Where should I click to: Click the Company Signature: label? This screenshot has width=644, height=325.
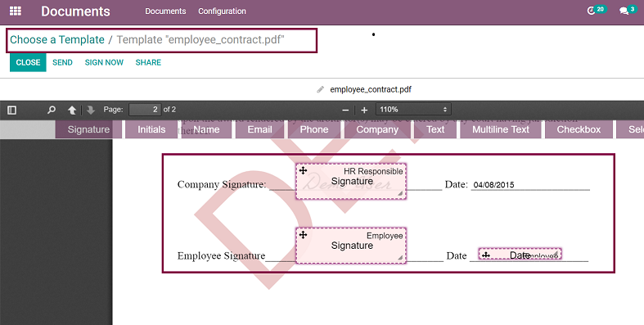tap(222, 184)
